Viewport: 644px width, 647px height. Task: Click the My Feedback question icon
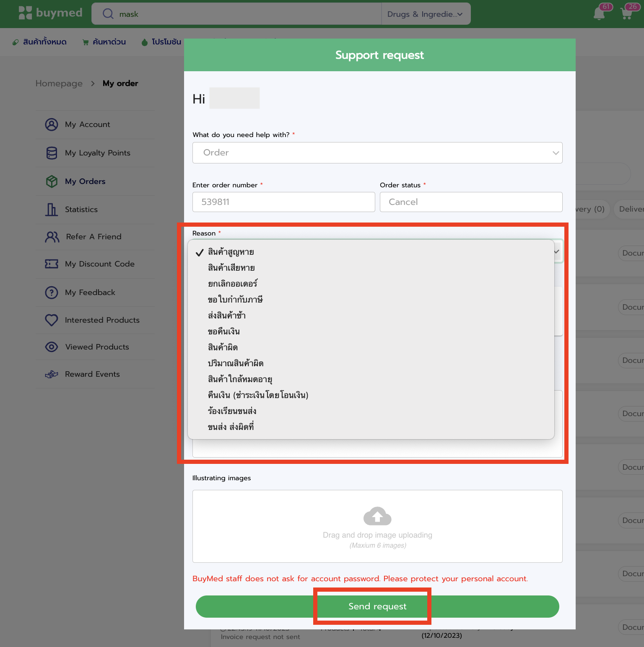click(x=52, y=292)
